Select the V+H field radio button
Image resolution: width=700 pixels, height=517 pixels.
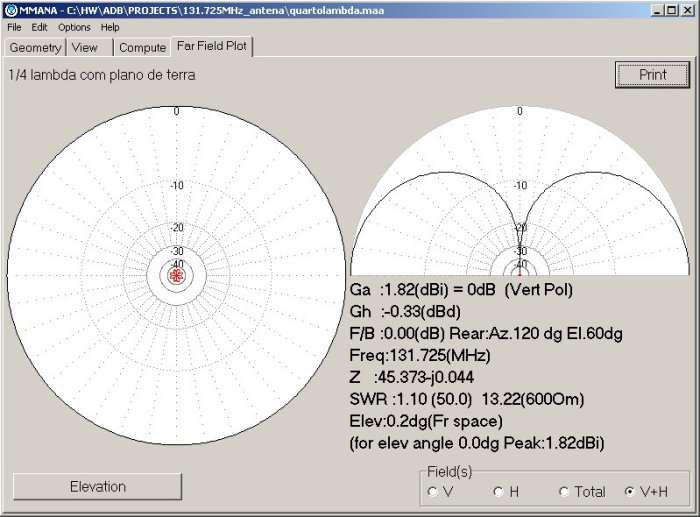point(629,492)
